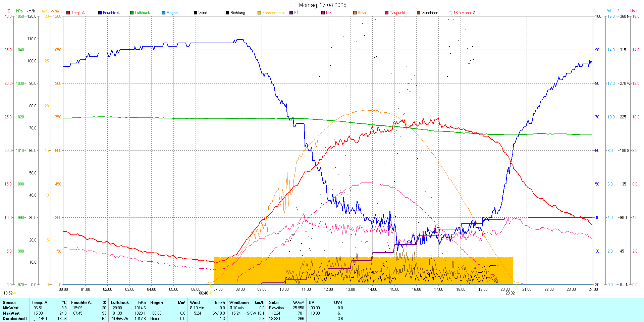Toggle the 16.5 Monat-Ø legend box
Viewport: 644px width, 322px height.
450,13
